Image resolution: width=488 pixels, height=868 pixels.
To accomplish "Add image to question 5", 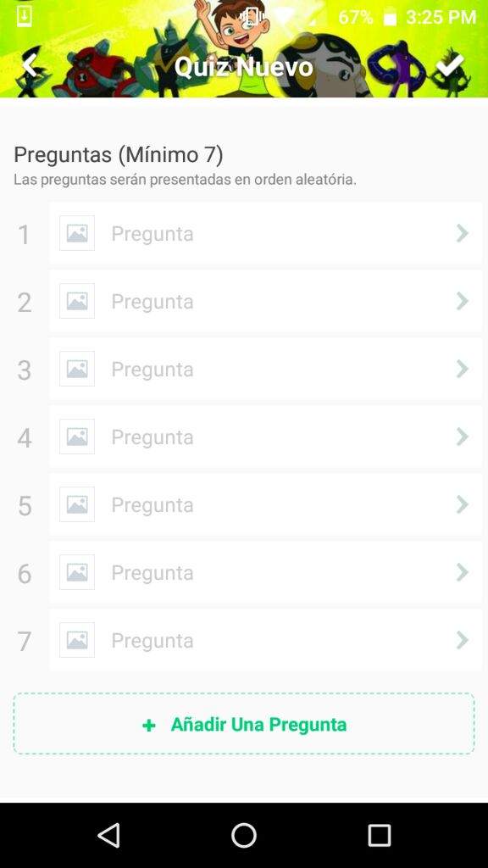I will 77,504.
